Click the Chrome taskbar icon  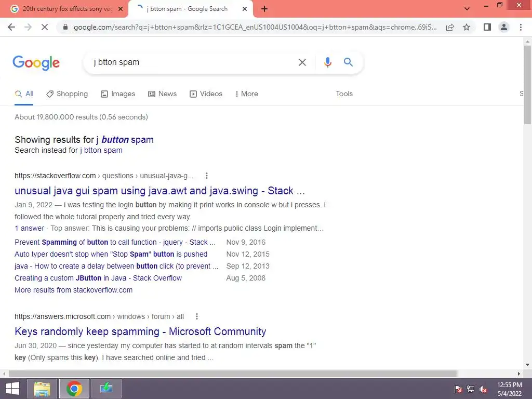(74, 389)
